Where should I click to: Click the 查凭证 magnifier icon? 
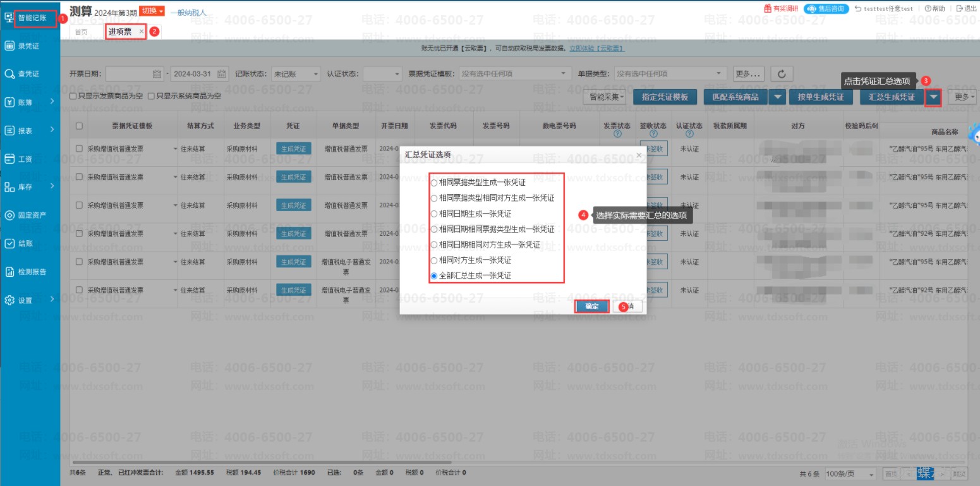coord(9,74)
